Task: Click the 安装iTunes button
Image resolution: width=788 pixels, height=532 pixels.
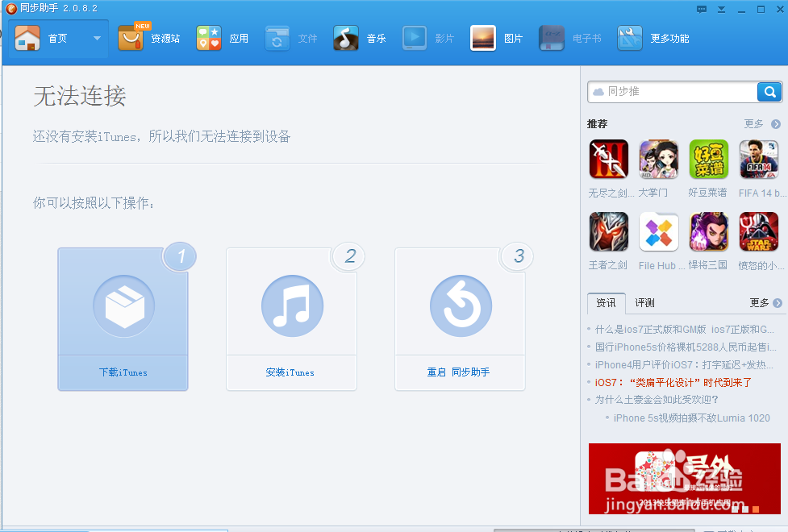Action: [x=291, y=372]
